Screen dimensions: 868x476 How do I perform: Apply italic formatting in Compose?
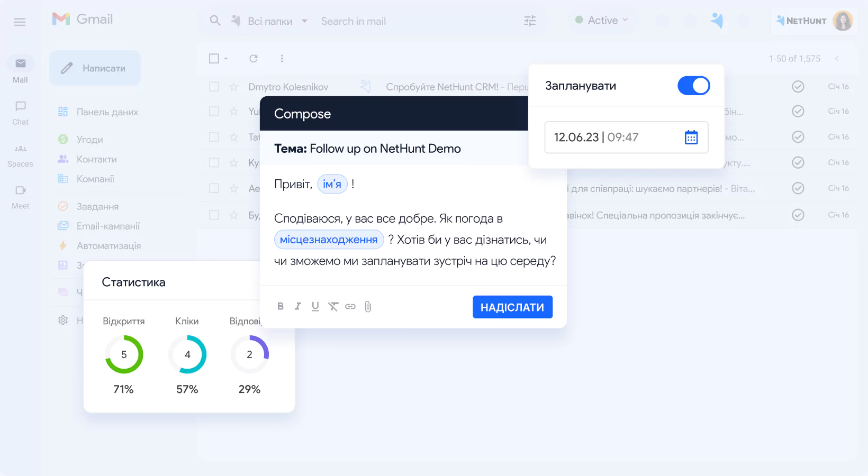tap(297, 306)
